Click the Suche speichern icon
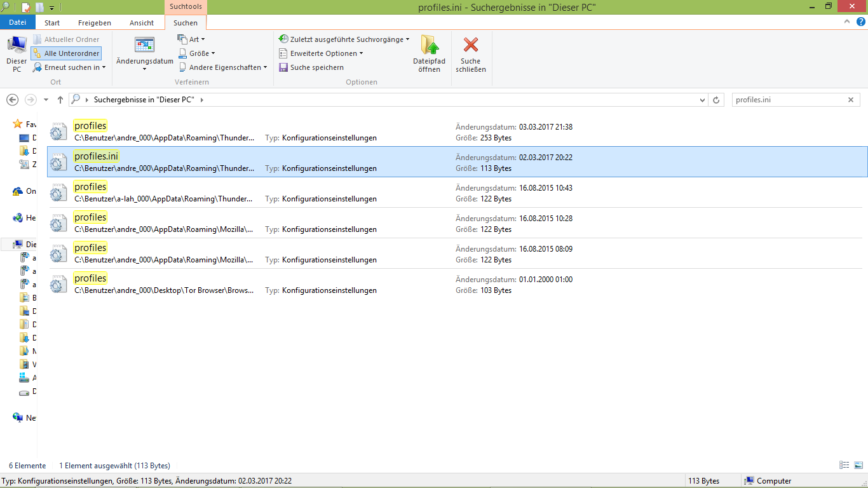This screenshot has width=868, height=488. [x=283, y=67]
